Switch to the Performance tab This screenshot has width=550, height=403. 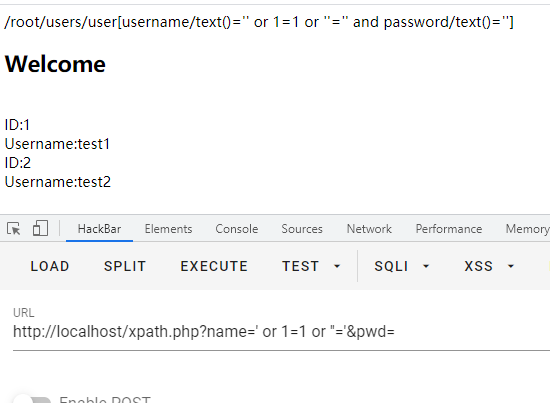click(x=449, y=229)
